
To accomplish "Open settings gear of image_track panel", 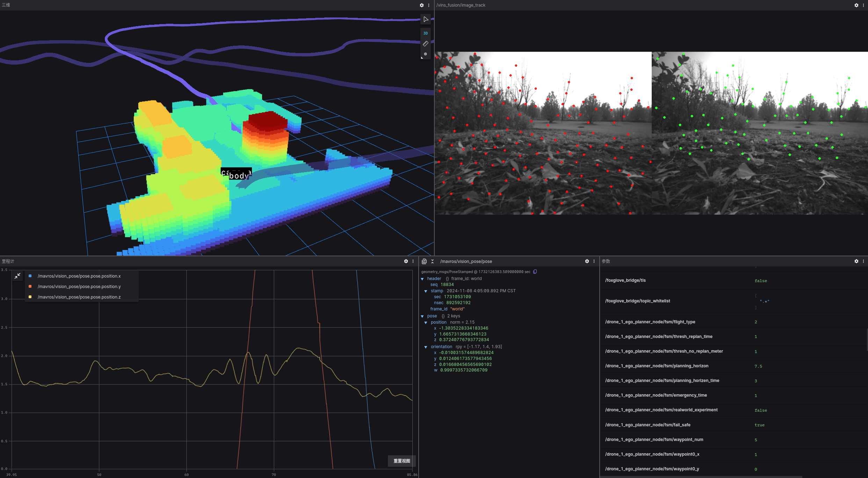I will tap(856, 5).
